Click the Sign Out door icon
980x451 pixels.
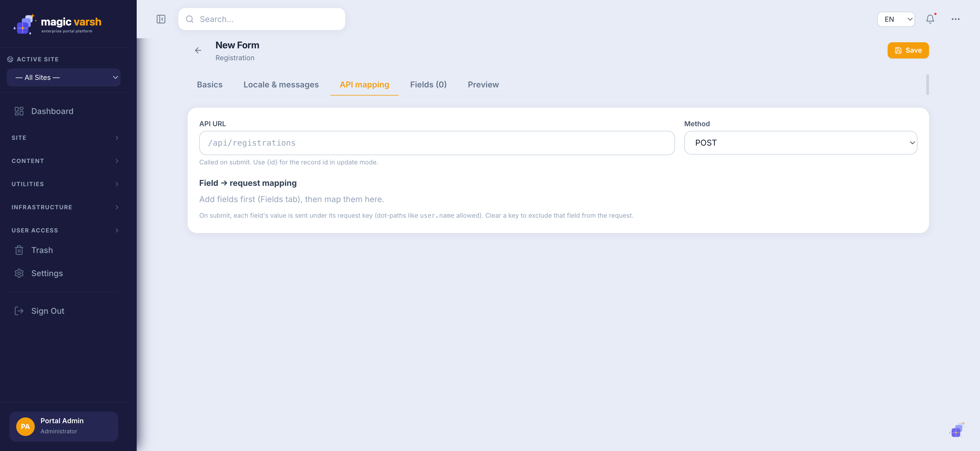19,311
